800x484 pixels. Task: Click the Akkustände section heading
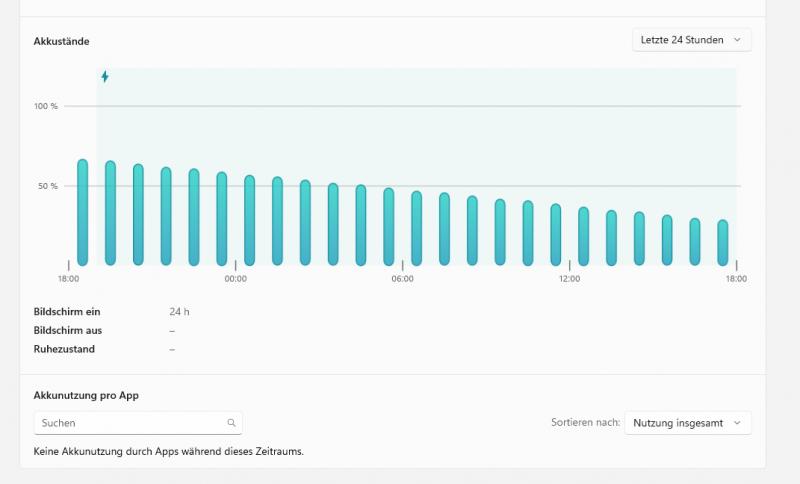pos(62,41)
